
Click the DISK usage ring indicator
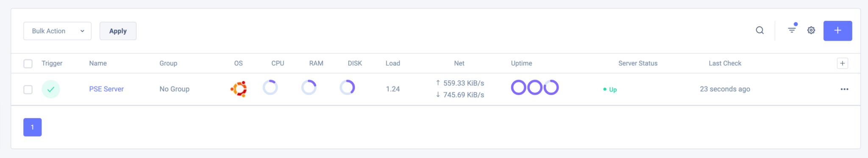[347, 88]
